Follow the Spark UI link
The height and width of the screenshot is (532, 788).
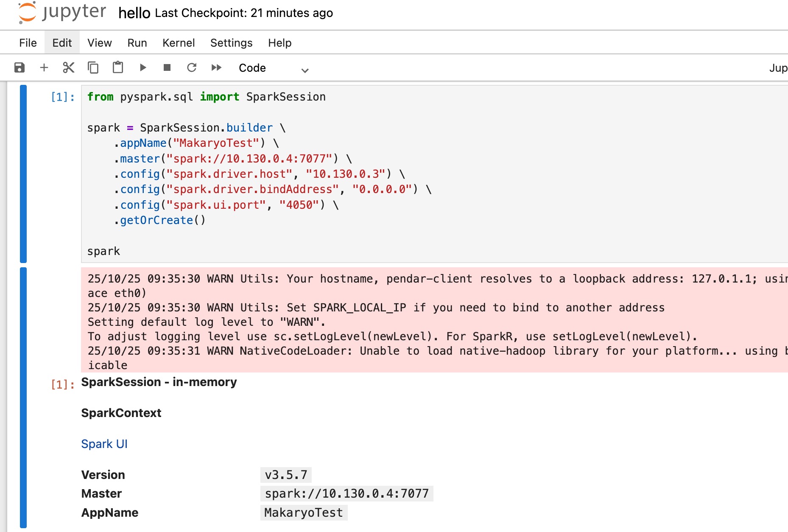(104, 444)
